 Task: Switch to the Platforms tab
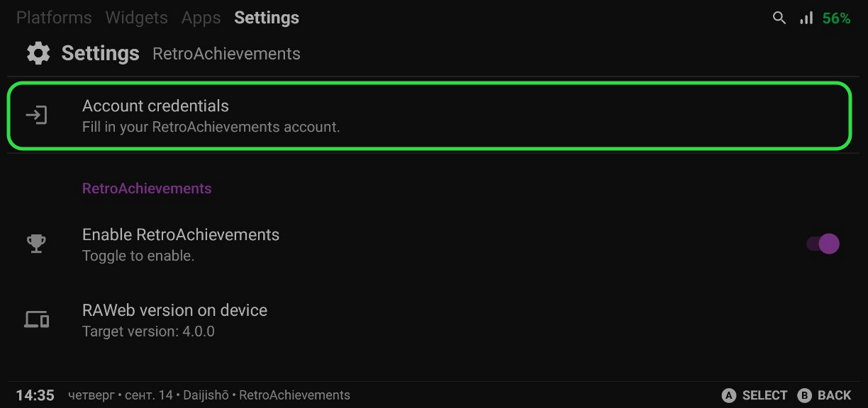(54, 18)
